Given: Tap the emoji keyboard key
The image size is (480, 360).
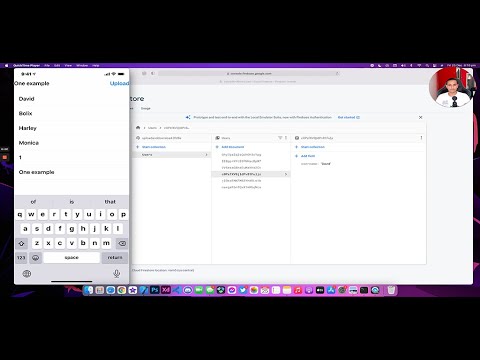Looking at the screenshot, I should tap(36, 257).
